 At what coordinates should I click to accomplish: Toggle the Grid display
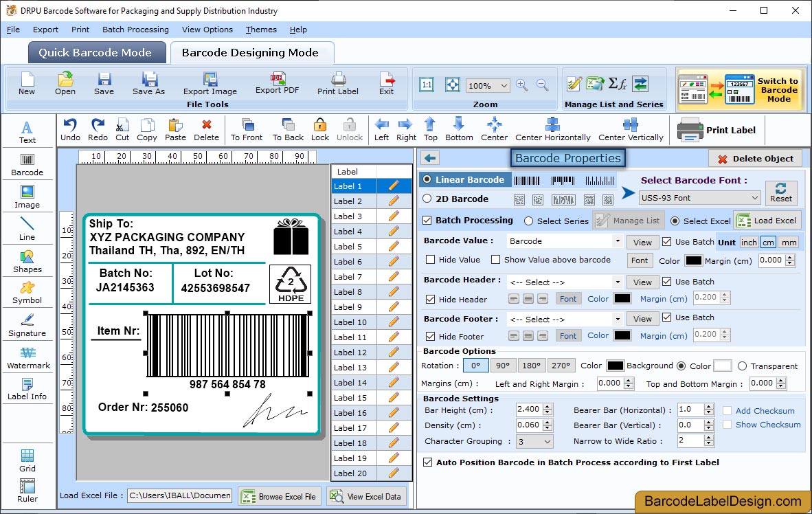[x=27, y=460]
